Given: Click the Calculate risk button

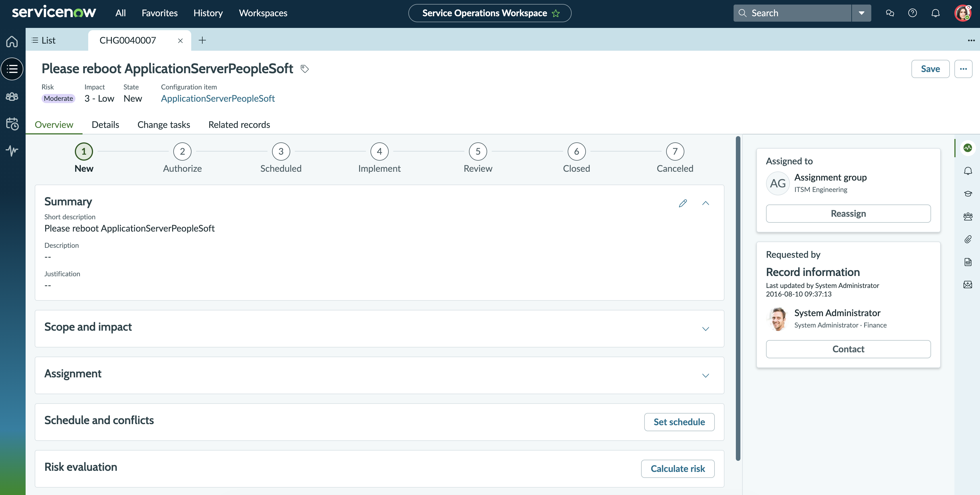Looking at the screenshot, I should 678,469.
